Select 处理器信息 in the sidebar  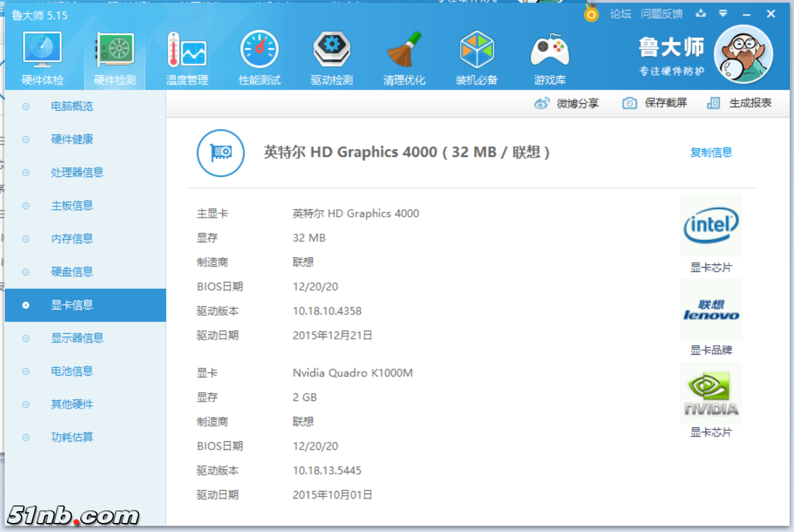(x=77, y=173)
